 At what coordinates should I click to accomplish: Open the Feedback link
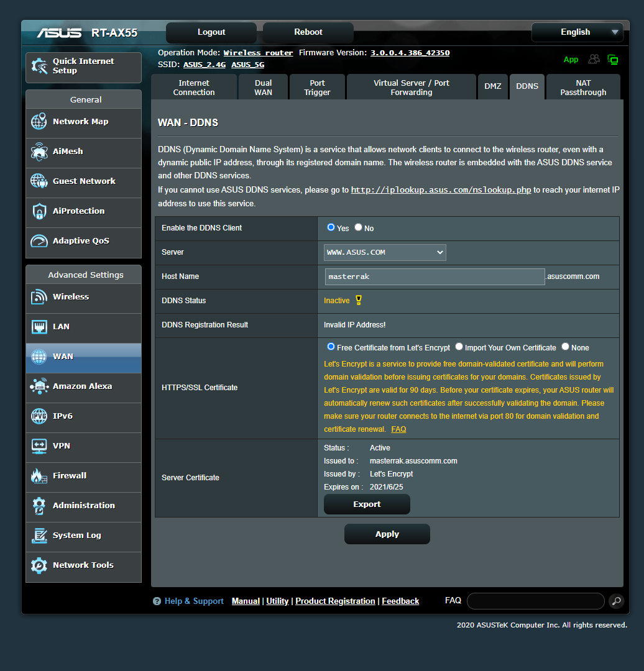(x=400, y=601)
